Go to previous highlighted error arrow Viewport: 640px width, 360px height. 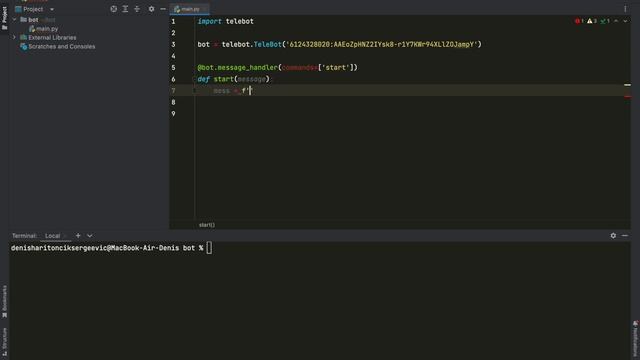coord(616,21)
